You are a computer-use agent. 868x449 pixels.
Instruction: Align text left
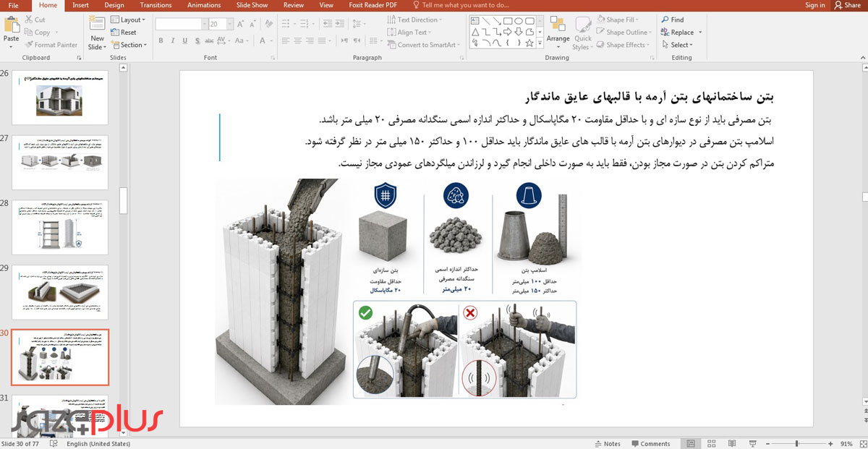pyautogui.click(x=286, y=40)
